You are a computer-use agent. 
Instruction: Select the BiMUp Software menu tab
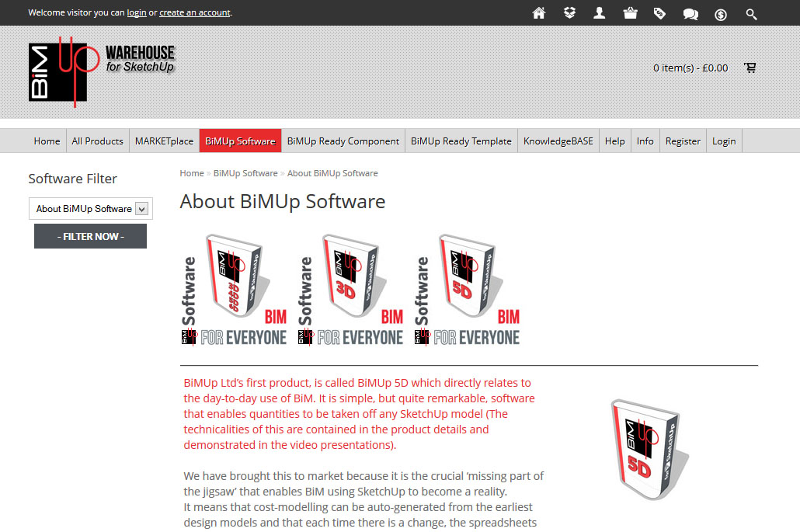click(240, 141)
